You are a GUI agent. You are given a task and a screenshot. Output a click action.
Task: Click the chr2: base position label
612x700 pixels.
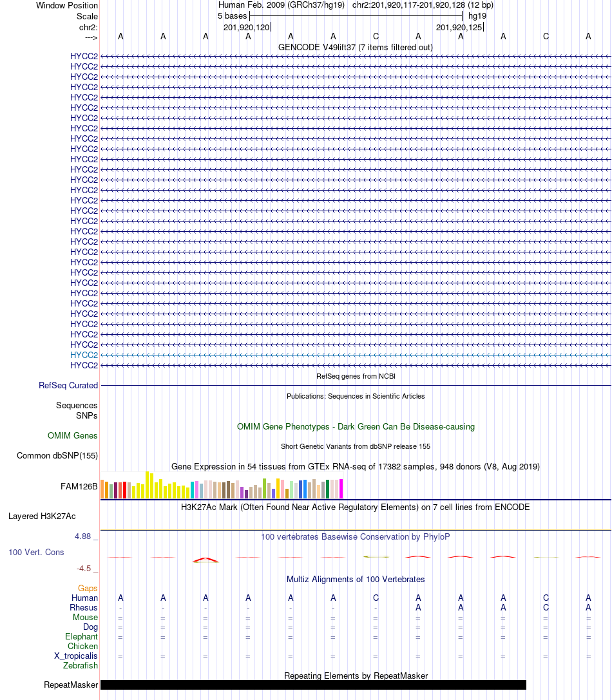(x=88, y=27)
